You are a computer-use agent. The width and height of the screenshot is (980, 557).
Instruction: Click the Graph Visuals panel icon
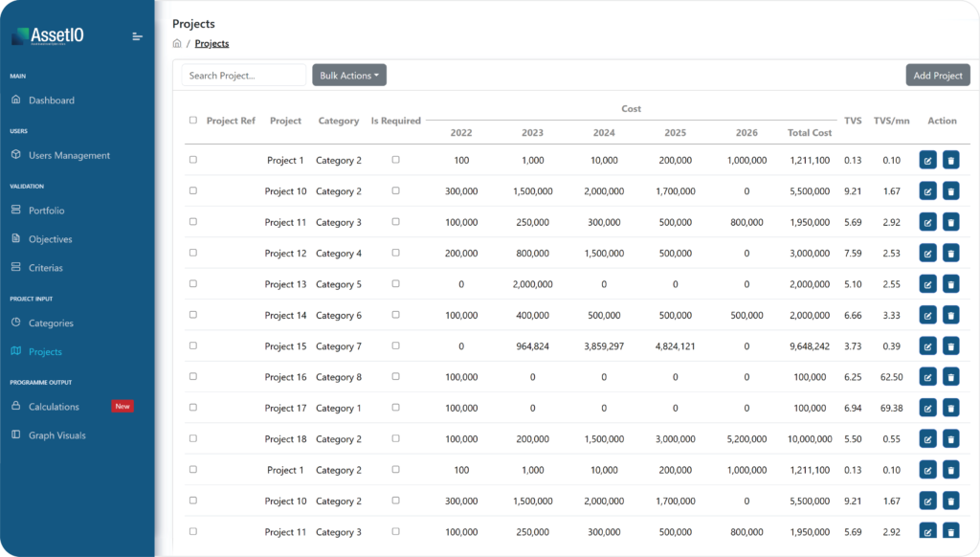point(16,434)
